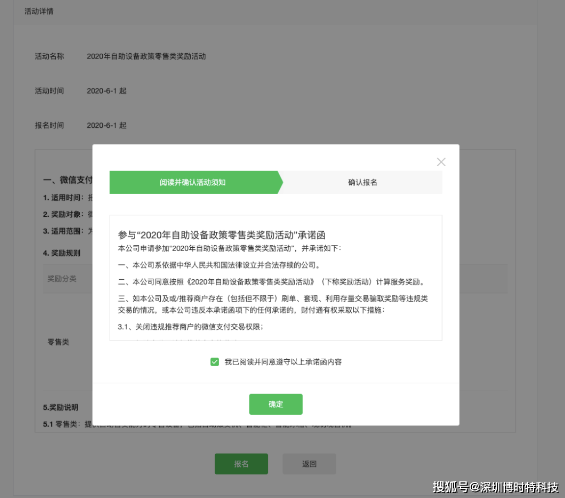565x498 pixels.
Task: Close the commitment letter dialog with X
Action: pyautogui.click(x=441, y=162)
